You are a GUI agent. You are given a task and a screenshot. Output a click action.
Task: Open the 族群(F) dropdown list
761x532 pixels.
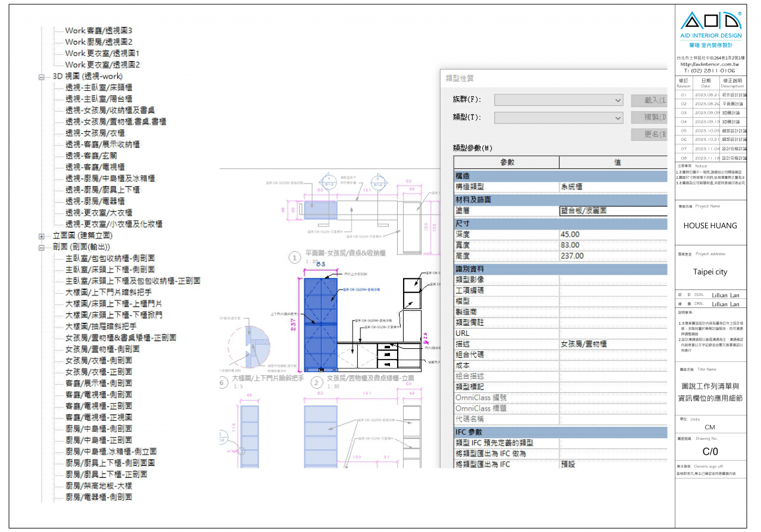(x=558, y=100)
